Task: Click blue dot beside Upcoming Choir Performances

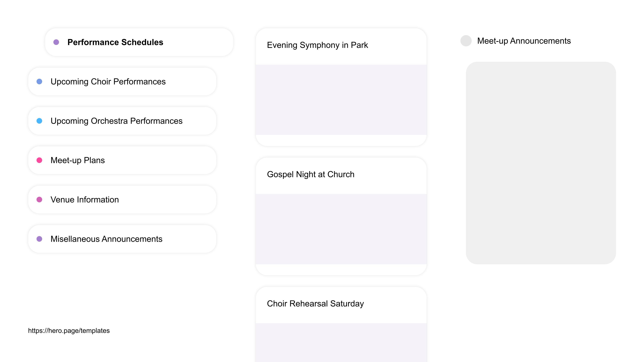Action: point(39,82)
